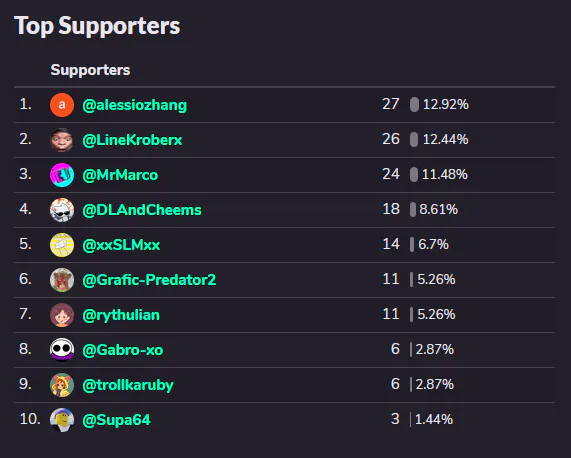
Task: Click trollkaruby's fox character avatar
Action: (x=62, y=385)
